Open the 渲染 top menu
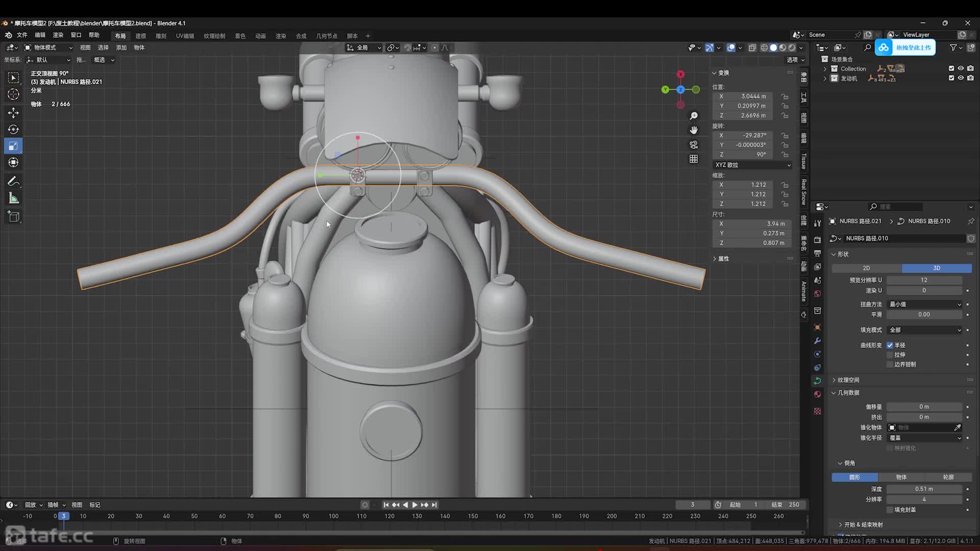 tap(58, 35)
